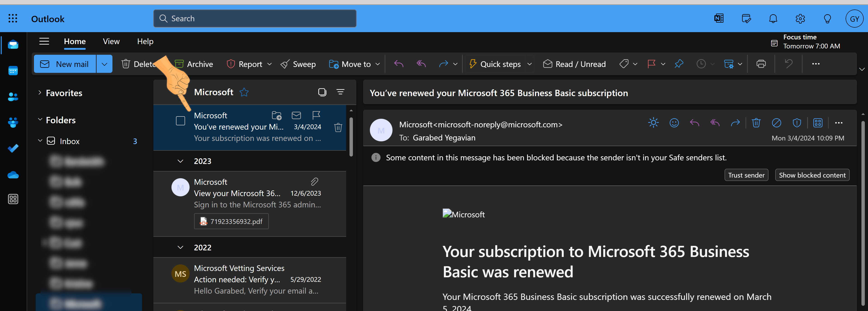Viewport: 868px width, 311px height.
Task: Check the 3/4/2024 Microsoft email checkbox
Action: pos(181,121)
